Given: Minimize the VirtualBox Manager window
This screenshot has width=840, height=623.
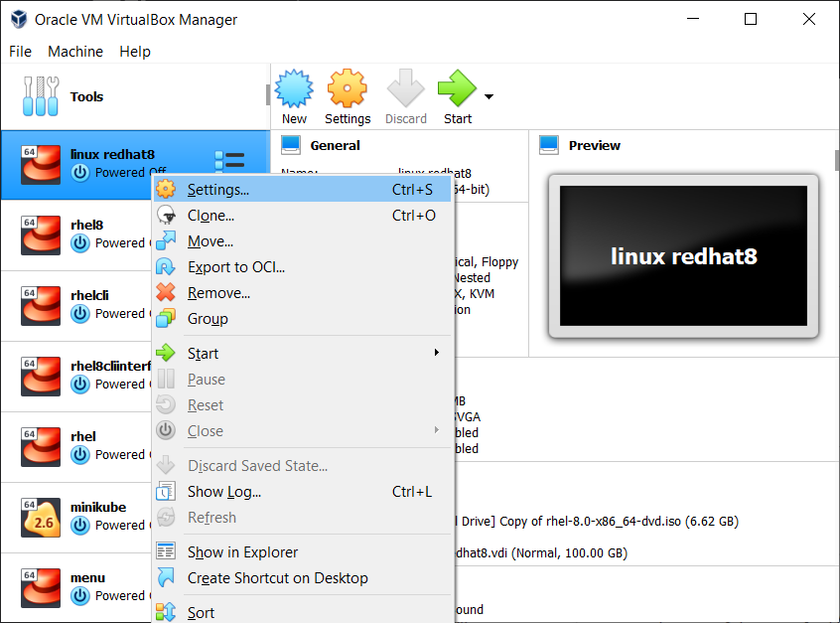Looking at the screenshot, I should click(x=693, y=19).
